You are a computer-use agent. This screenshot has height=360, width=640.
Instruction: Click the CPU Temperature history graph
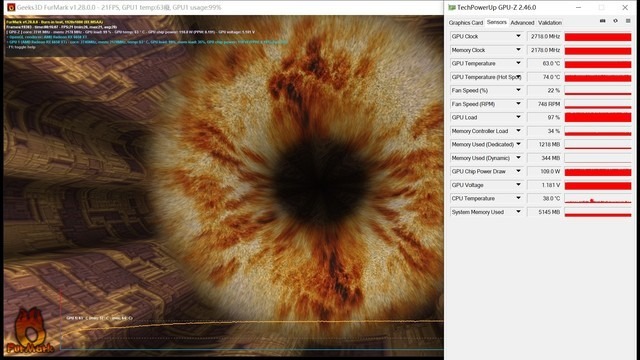(598, 199)
